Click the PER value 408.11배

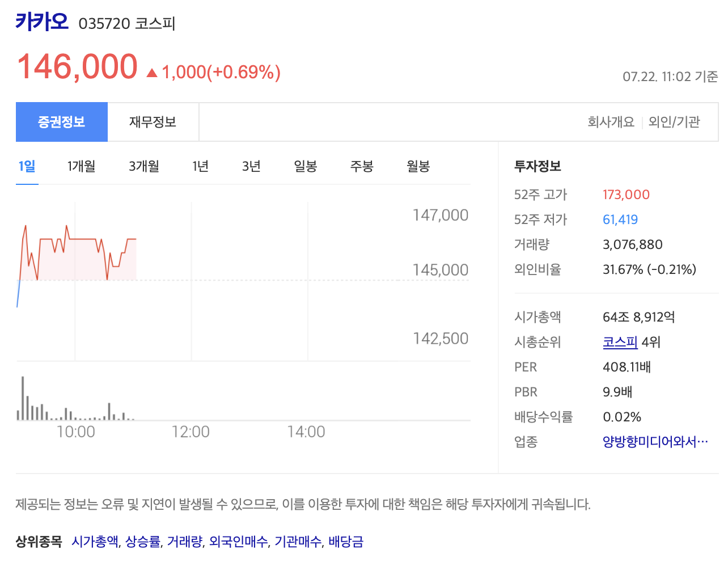(x=627, y=367)
